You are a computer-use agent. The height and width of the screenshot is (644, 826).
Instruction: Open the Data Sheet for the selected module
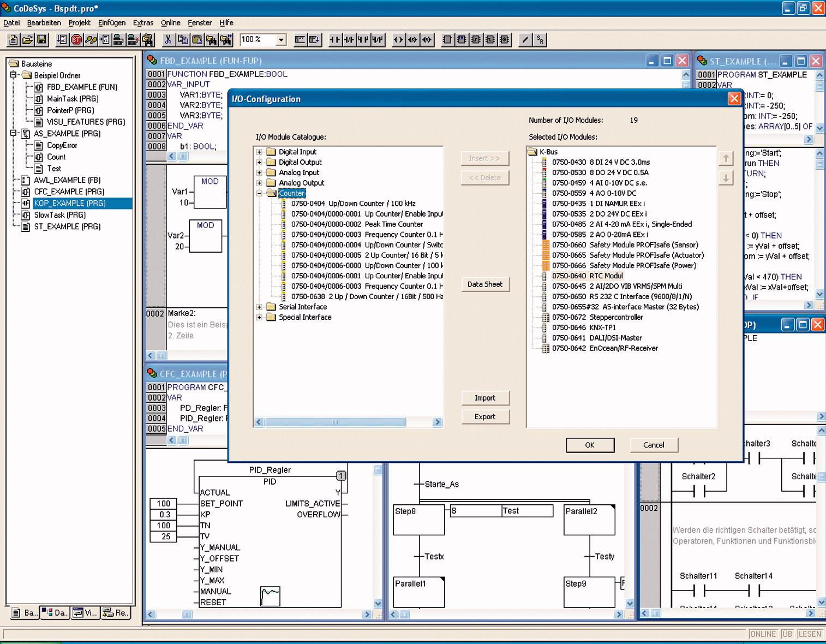coord(484,284)
